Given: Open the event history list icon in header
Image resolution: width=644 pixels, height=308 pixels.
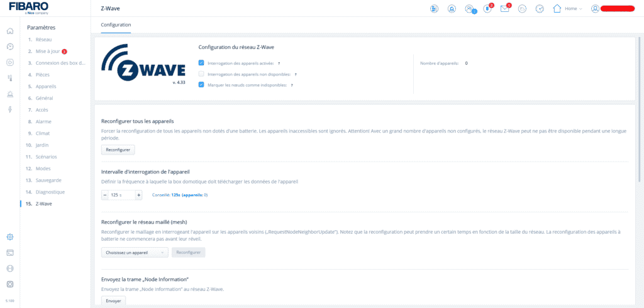Looking at the screenshot, I should click(x=434, y=9).
